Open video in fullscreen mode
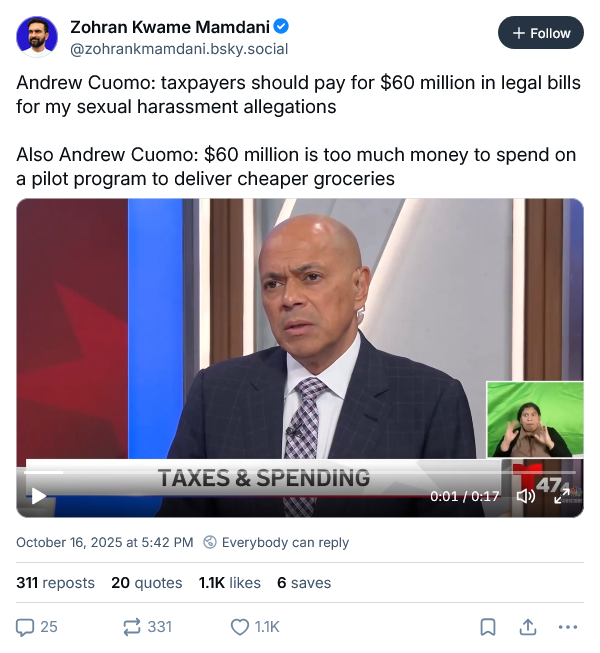The height and width of the screenshot is (653, 600). click(x=562, y=496)
